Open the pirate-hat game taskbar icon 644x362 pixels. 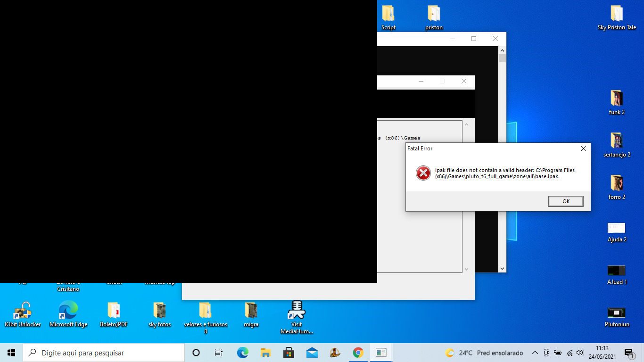335,353
